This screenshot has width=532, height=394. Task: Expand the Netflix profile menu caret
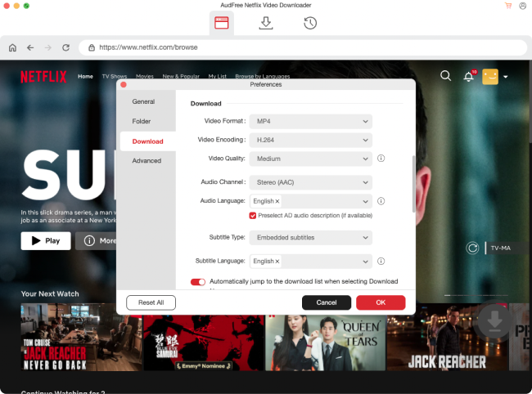(x=506, y=77)
